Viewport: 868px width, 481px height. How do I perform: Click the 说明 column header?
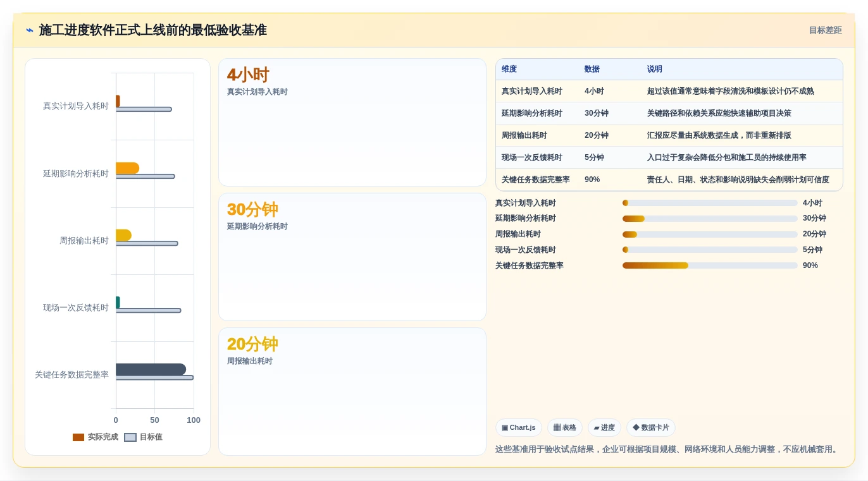point(654,70)
